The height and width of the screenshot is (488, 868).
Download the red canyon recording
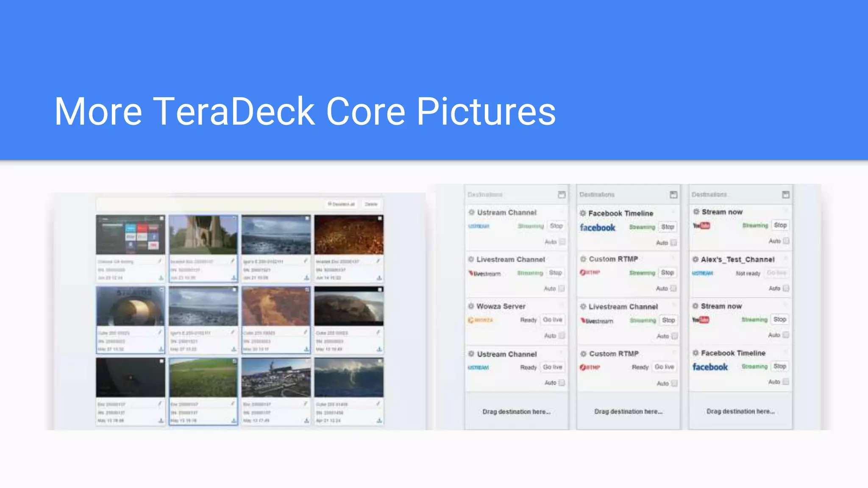[306, 349]
